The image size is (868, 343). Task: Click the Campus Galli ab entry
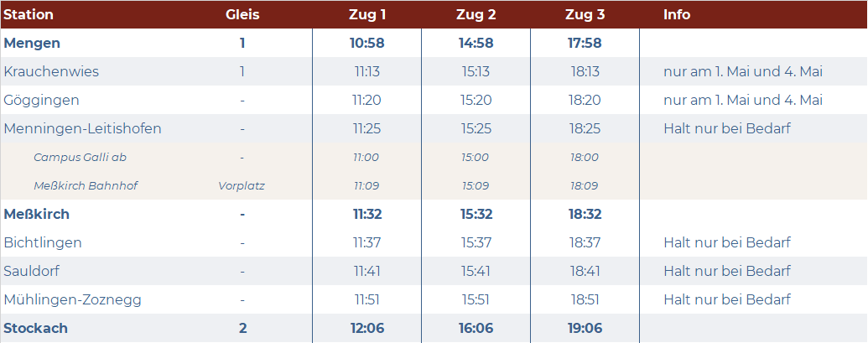(80, 157)
